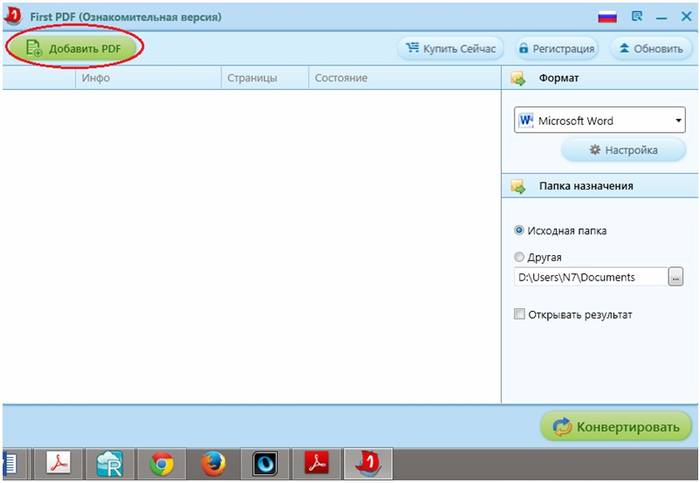700x483 pixels.
Task: Open Google Chrome from the taskbar
Action: (x=162, y=463)
